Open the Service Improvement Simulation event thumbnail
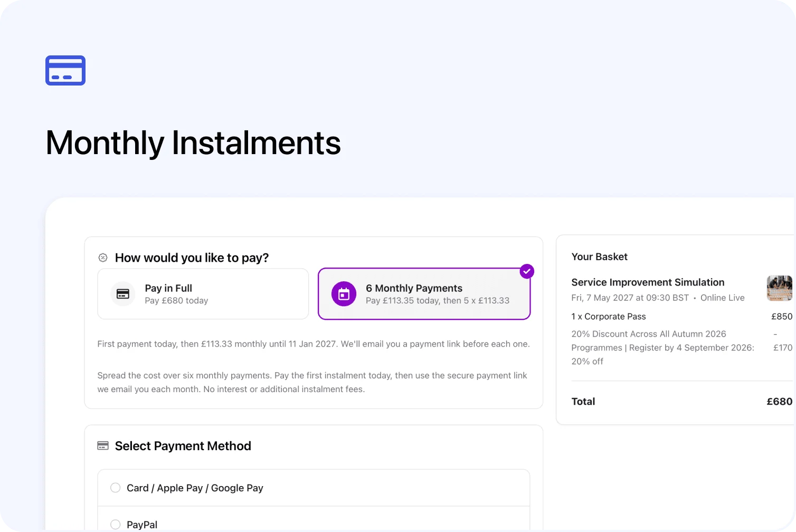This screenshot has width=796, height=532. click(780, 288)
